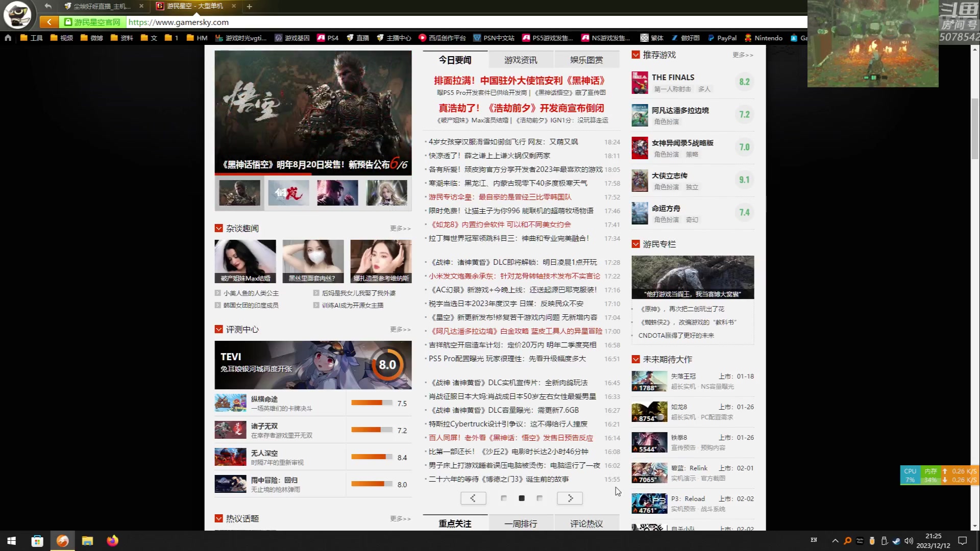Screen dimensions: 980x551
Task: Open 更多 link beside 推荐游戏
Action: 743,55
